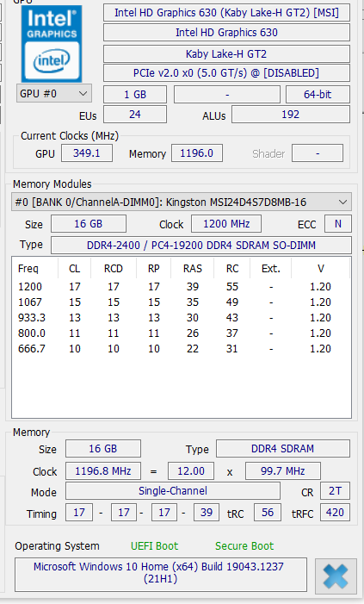Close the summary window with blue X

336,576
